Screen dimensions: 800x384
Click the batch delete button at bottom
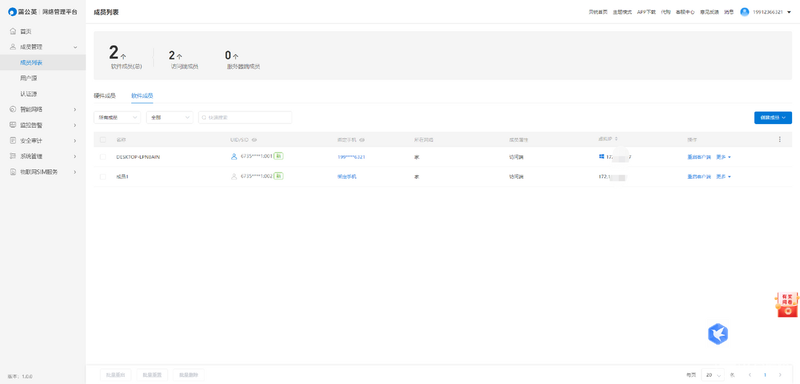(x=189, y=375)
